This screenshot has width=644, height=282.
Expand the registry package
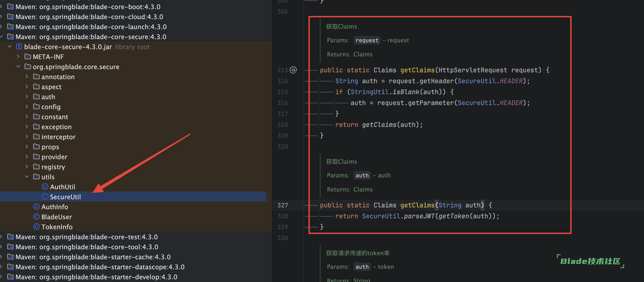point(27,166)
